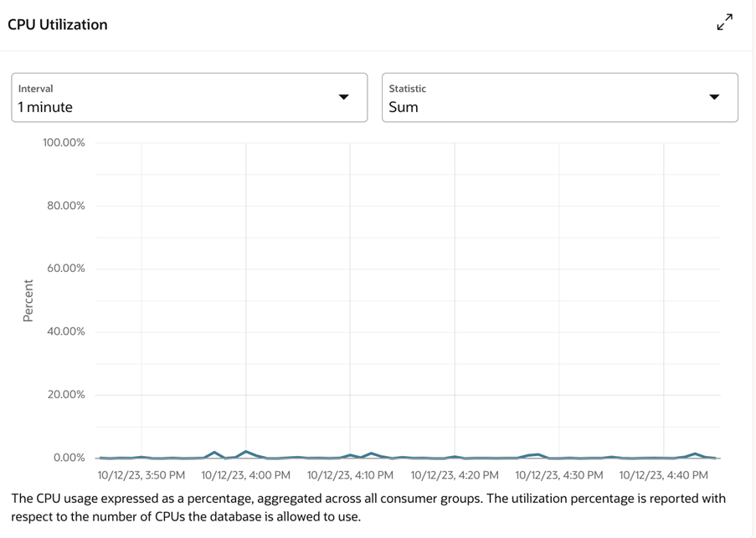
Task: Click the CPU Utilization panel title
Action: 58,24
